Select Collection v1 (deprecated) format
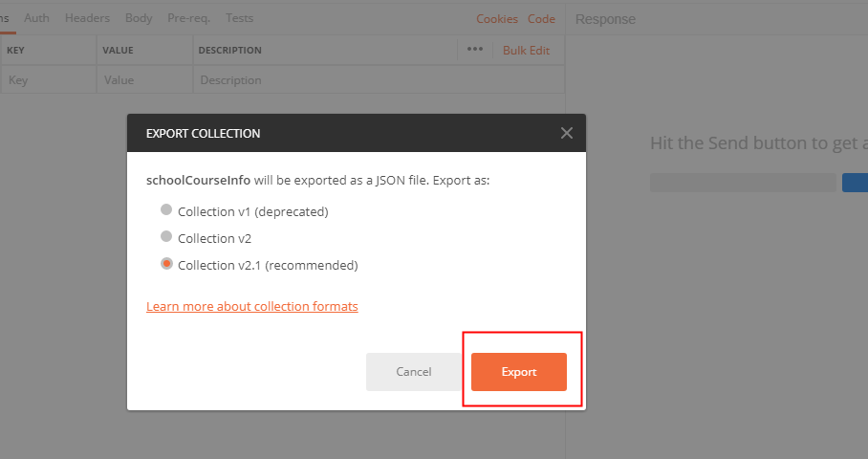This screenshot has width=868, height=459. 166,210
